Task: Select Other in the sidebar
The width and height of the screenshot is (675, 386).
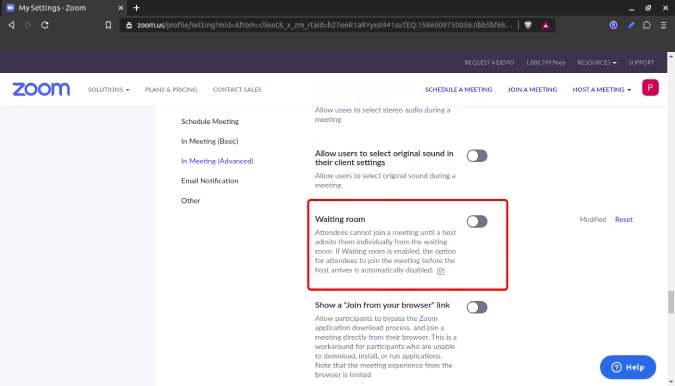Action: [191, 201]
